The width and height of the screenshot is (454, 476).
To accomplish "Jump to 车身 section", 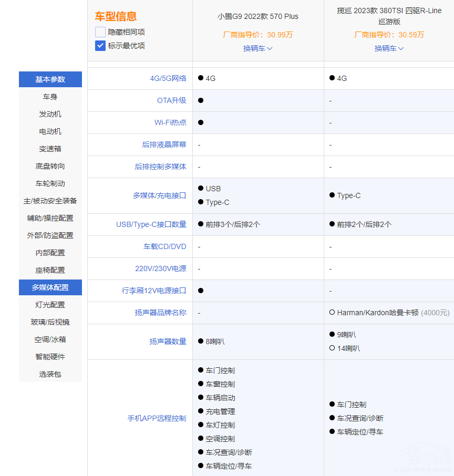I will click(x=50, y=97).
